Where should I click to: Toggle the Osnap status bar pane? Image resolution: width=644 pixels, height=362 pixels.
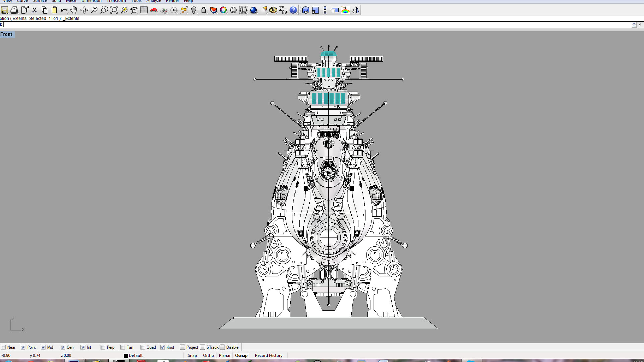pyautogui.click(x=241, y=356)
